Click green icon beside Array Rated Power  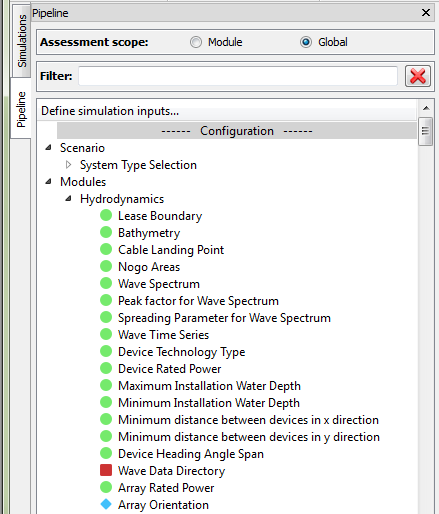tap(106, 487)
